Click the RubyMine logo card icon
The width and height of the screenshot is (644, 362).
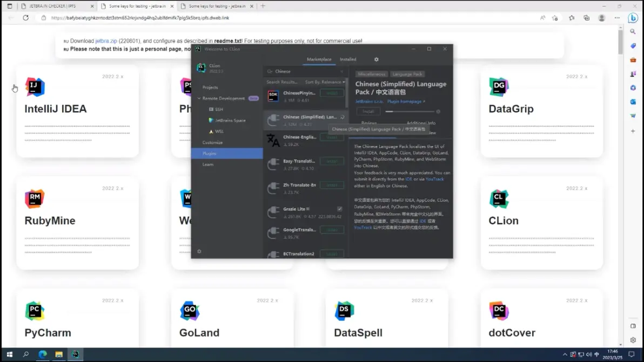point(35,199)
